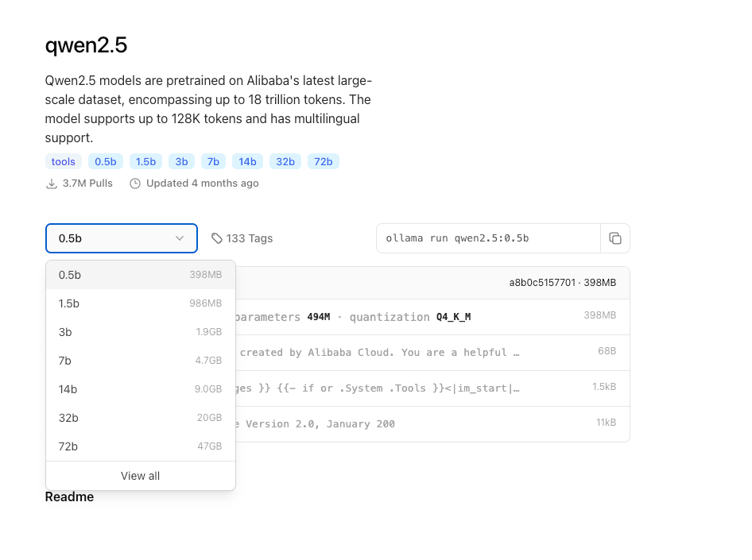Click the 7b tag badge
This screenshot has height=560, width=752.
tap(213, 161)
